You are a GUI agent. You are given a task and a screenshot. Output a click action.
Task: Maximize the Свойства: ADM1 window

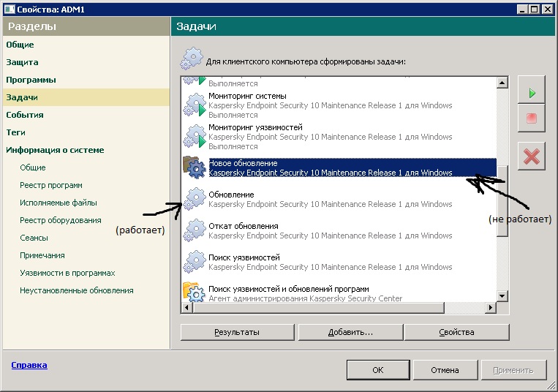[x=535, y=10]
